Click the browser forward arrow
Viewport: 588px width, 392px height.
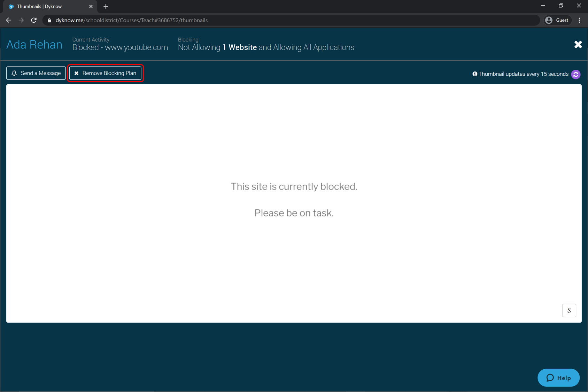(21, 20)
